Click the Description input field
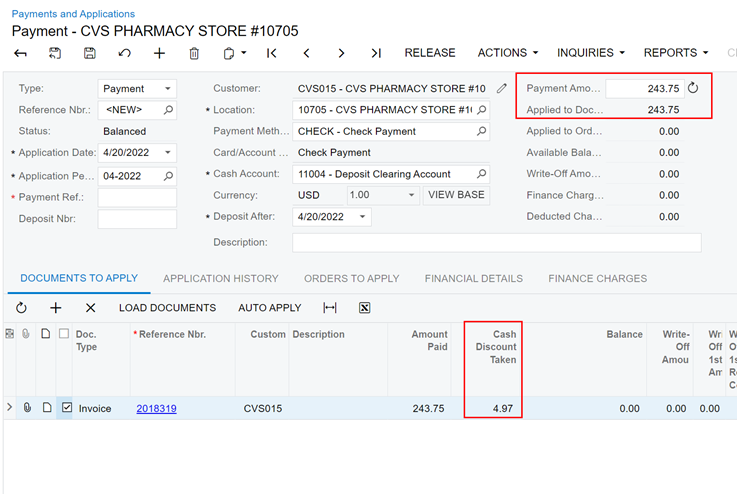The width and height of the screenshot is (738, 494). pos(497,243)
